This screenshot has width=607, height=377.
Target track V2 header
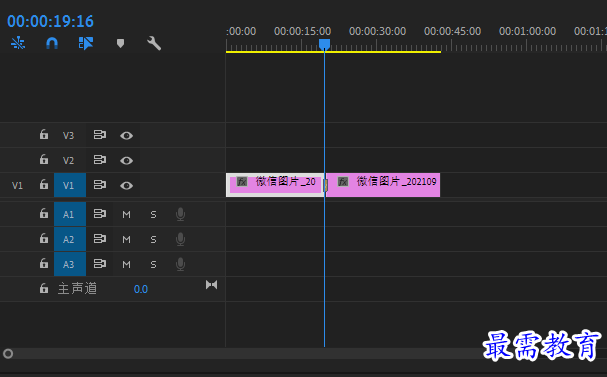click(69, 160)
